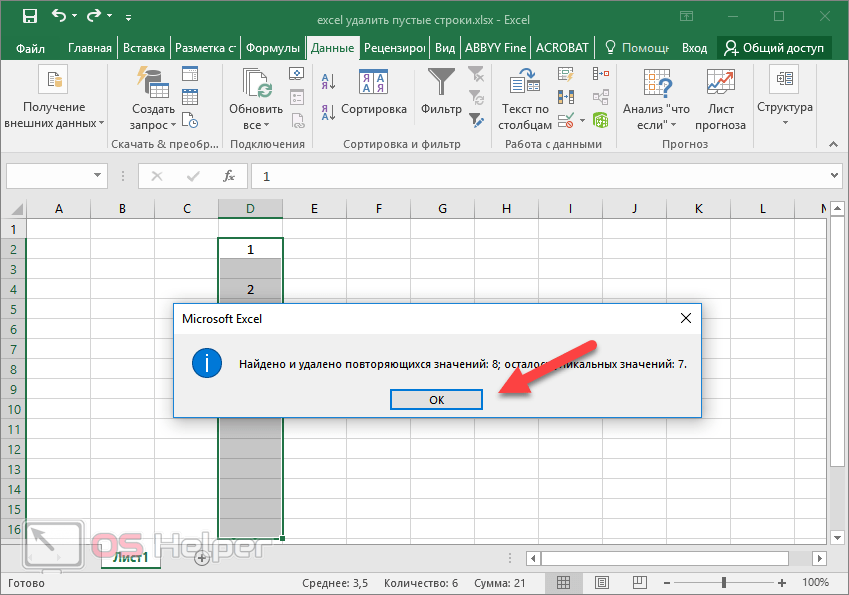
Task: Switch to the Вставка (Insert) ribbon tab
Action: pos(143,48)
